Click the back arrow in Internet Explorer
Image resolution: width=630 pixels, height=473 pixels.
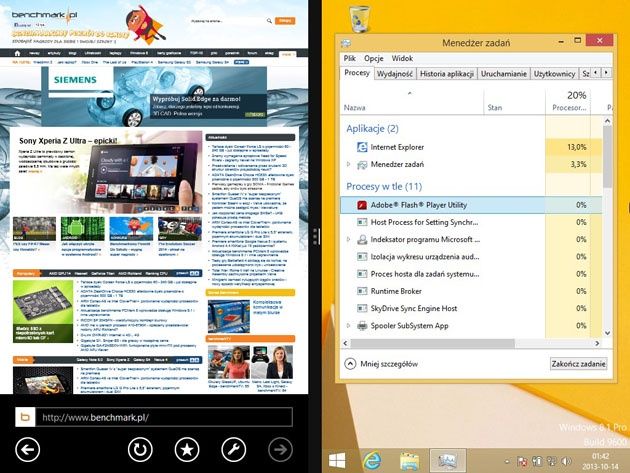point(27,449)
